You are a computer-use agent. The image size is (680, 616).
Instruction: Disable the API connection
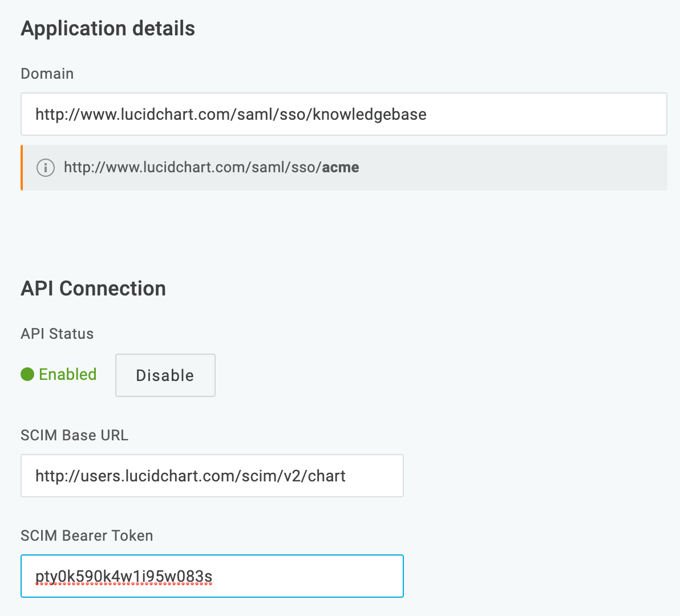165,375
